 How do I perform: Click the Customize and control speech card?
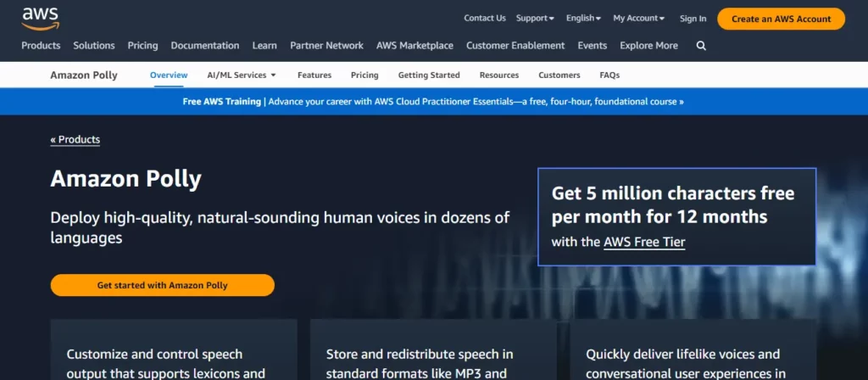(x=174, y=349)
